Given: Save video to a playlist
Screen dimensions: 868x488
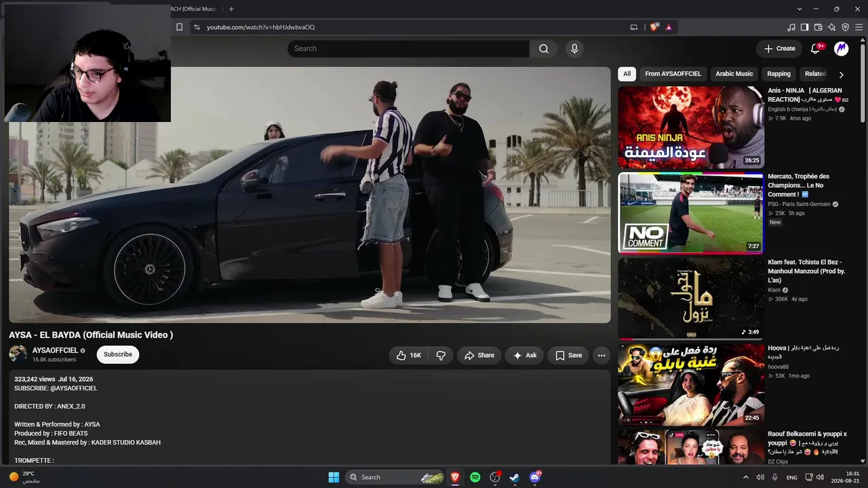Looking at the screenshot, I should [568, 355].
